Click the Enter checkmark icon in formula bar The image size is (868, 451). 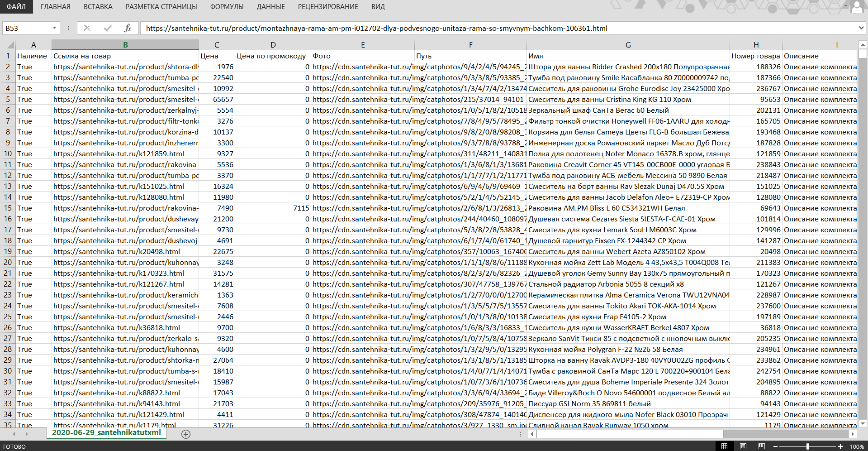[x=108, y=28]
